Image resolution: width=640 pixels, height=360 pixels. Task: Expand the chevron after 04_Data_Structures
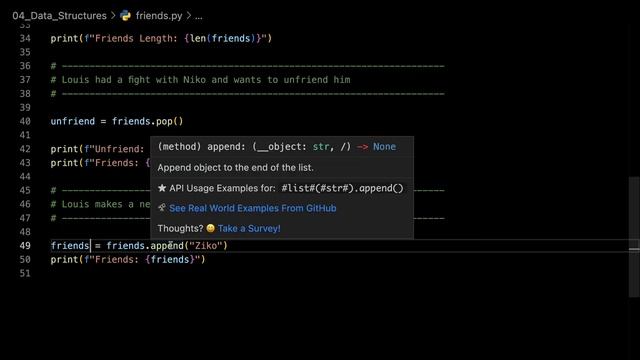pyautogui.click(x=113, y=16)
